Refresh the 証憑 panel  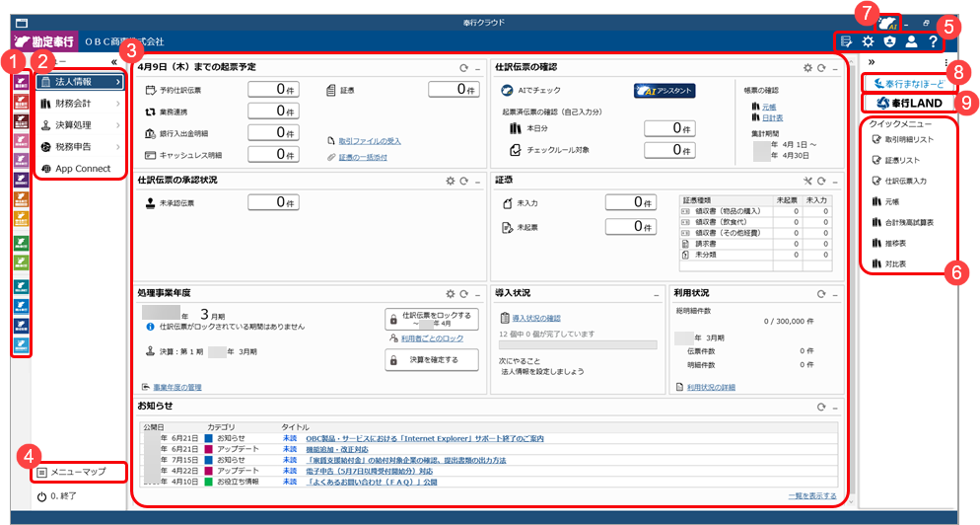tap(821, 181)
